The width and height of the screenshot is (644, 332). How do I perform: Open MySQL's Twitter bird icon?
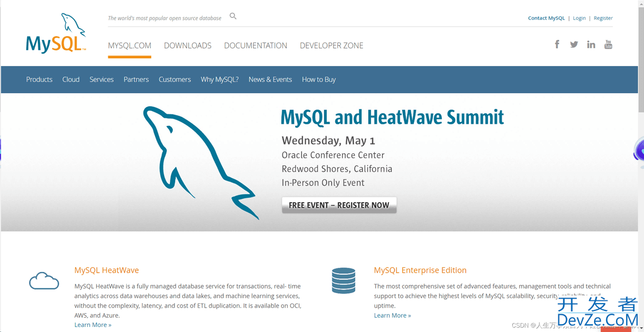(x=574, y=44)
